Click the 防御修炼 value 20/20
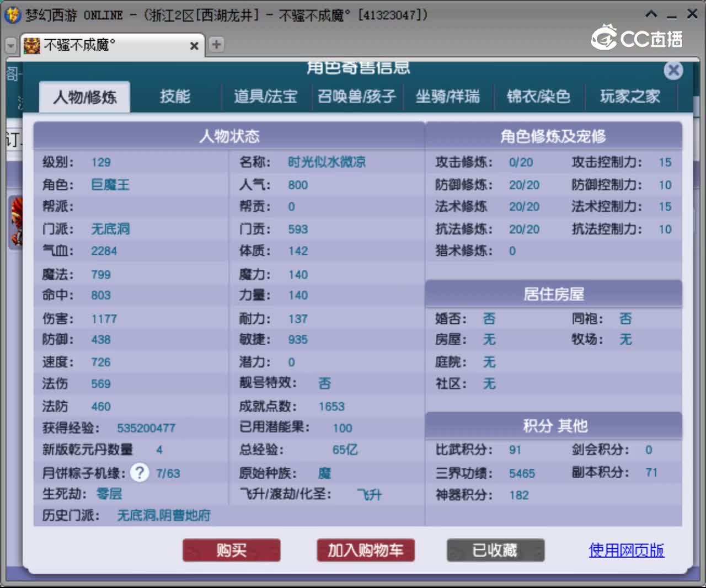This screenshot has height=588, width=706. [x=524, y=185]
